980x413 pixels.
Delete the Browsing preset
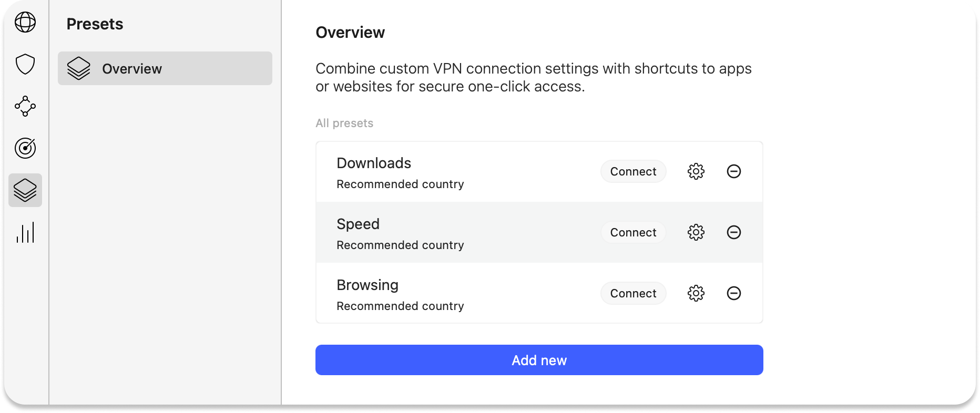(733, 293)
